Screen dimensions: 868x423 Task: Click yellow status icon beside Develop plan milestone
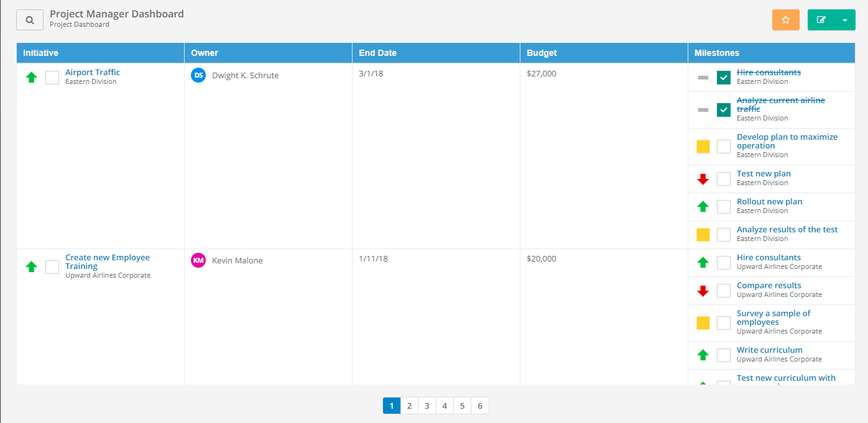tap(703, 146)
